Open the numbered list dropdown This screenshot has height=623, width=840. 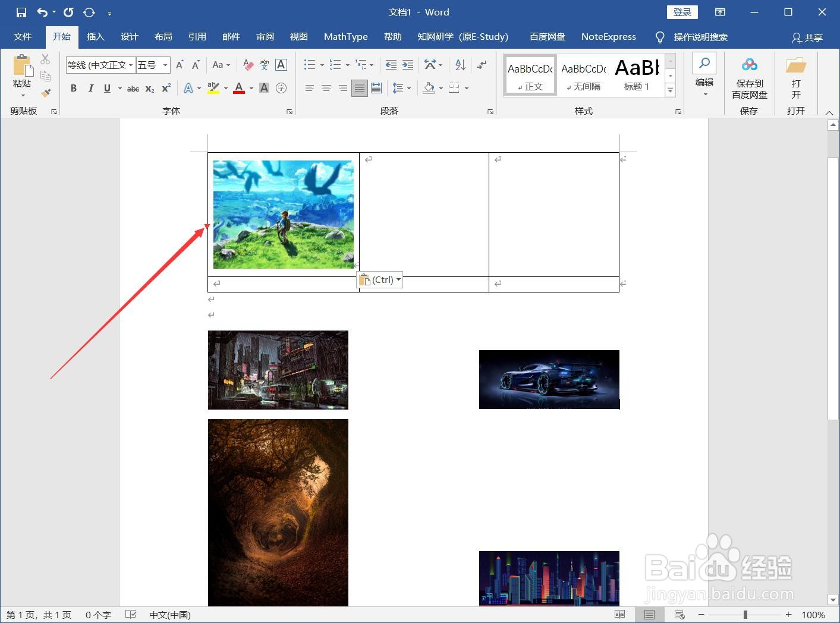point(348,65)
